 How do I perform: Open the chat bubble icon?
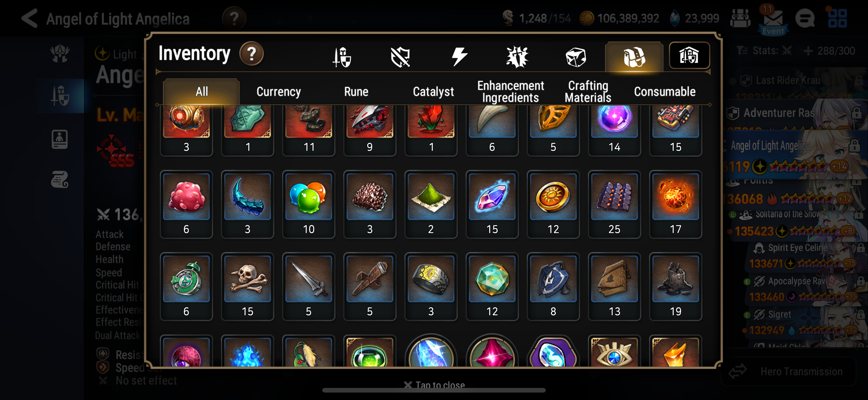coord(805,18)
